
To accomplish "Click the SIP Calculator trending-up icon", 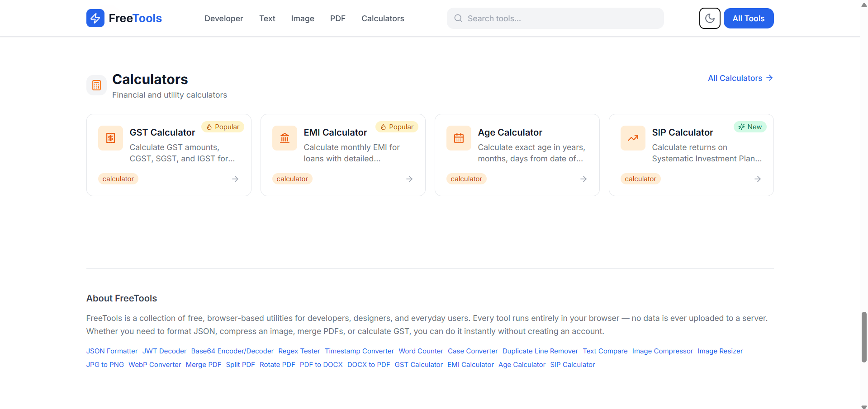I will point(633,138).
